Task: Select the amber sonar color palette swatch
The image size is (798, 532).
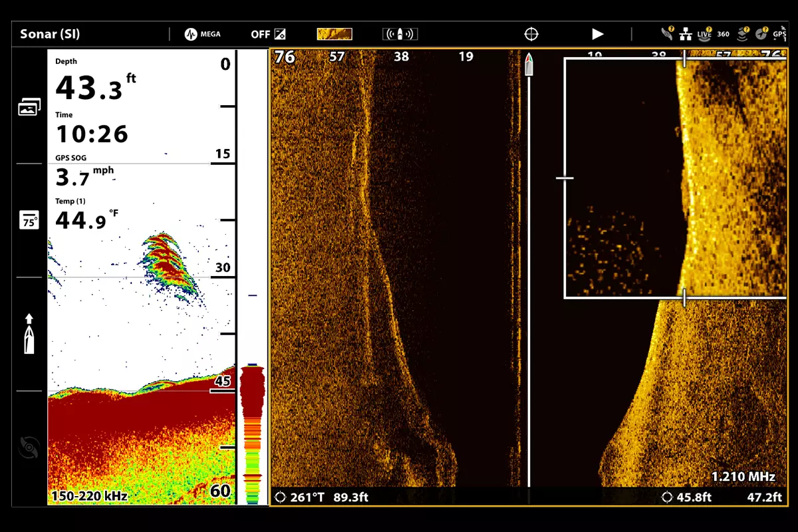Action: coord(334,34)
